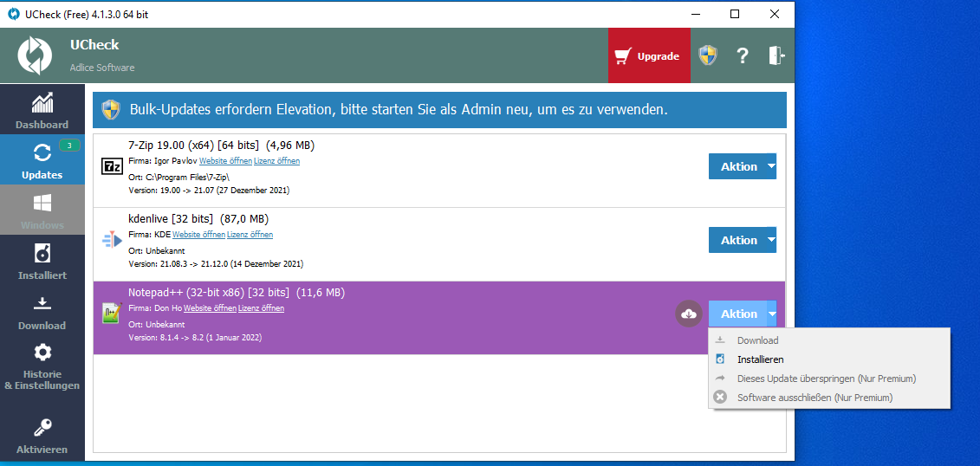Expand the Aktion dropdown arrow for kdenlive
This screenshot has width=980, height=466.
tap(772, 240)
